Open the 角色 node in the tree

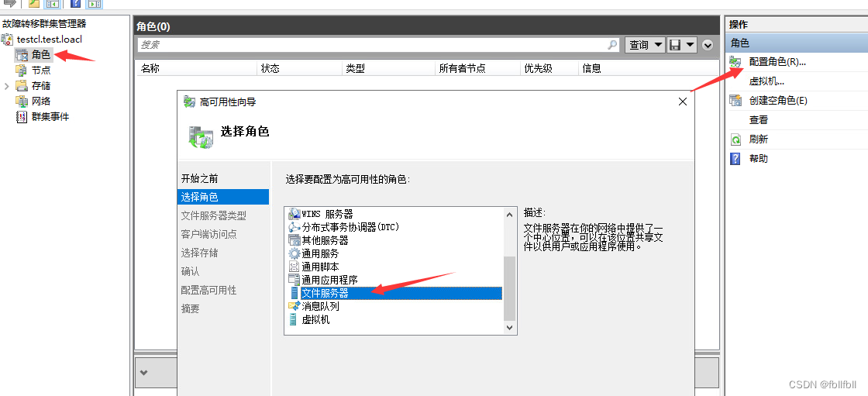pos(40,54)
